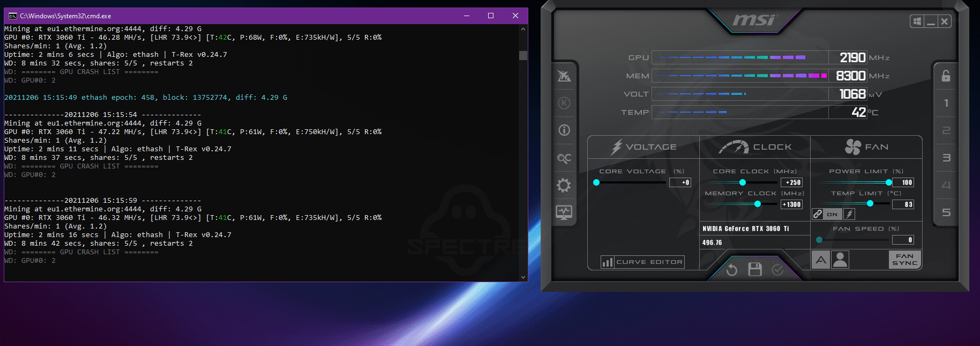Screen dimensions: 980x346
Task: Click the K-Boost icon in Afterburner sidebar
Action: [x=564, y=103]
